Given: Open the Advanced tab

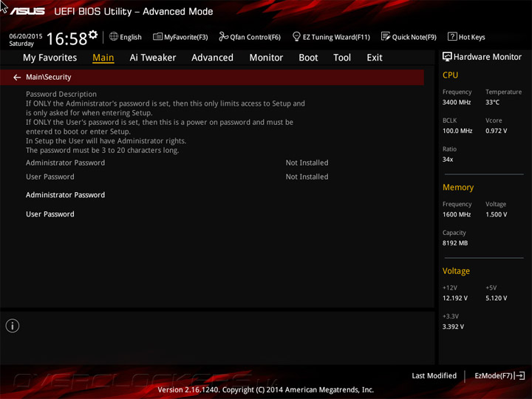Looking at the screenshot, I should (212, 58).
